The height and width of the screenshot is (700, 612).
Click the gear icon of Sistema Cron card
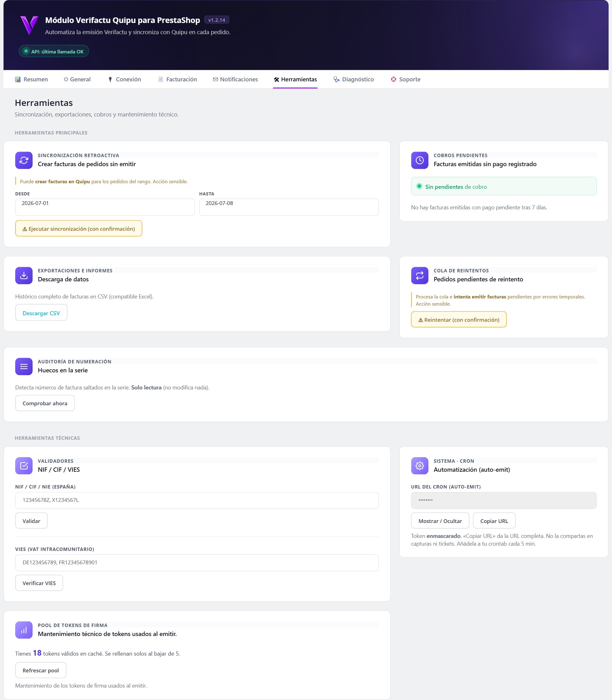420,466
